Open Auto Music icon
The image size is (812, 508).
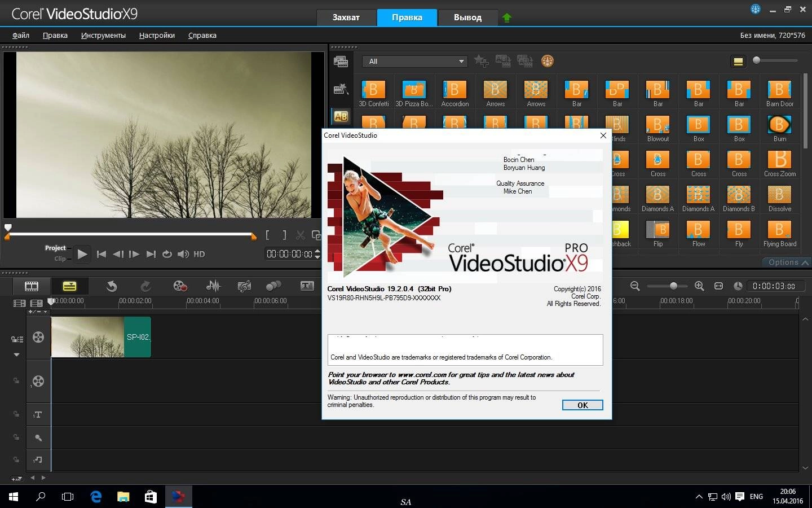point(244,286)
